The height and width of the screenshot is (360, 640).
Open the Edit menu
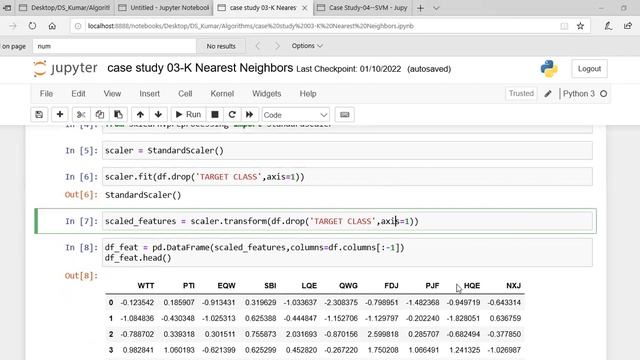[78, 93]
